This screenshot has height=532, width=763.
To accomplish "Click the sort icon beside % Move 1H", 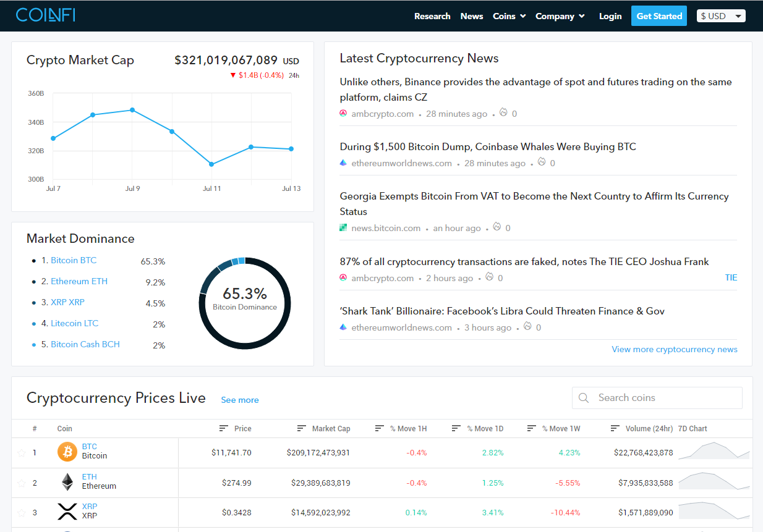I will [380, 428].
